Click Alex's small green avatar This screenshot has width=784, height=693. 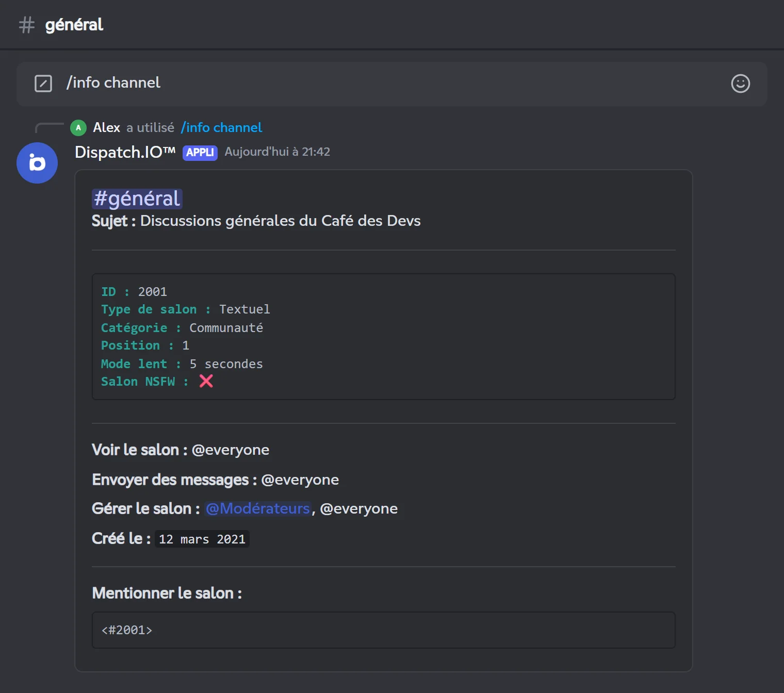[78, 128]
